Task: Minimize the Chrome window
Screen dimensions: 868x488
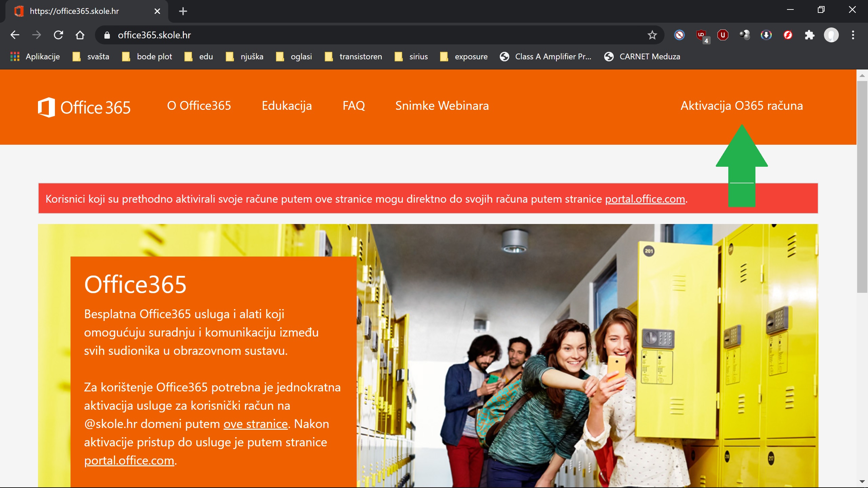Action: pos(790,10)
